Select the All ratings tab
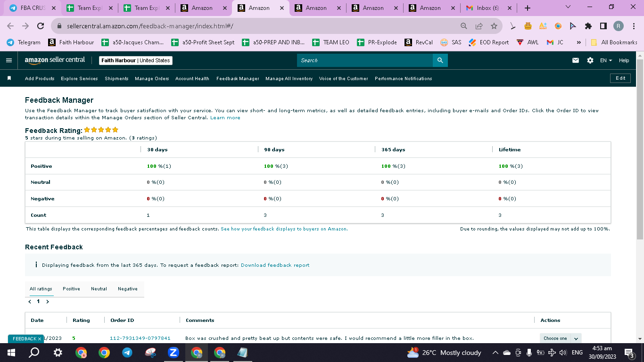 41,289
